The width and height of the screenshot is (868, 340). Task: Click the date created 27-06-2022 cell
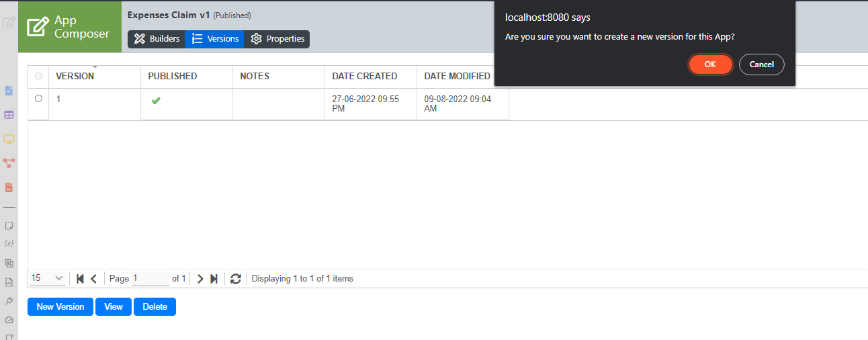pos(371,104)
